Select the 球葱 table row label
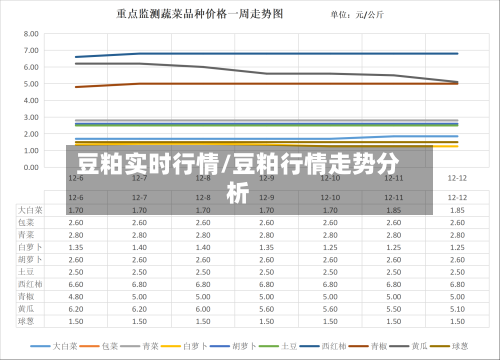500x360 pixels. tap(26, 321)
